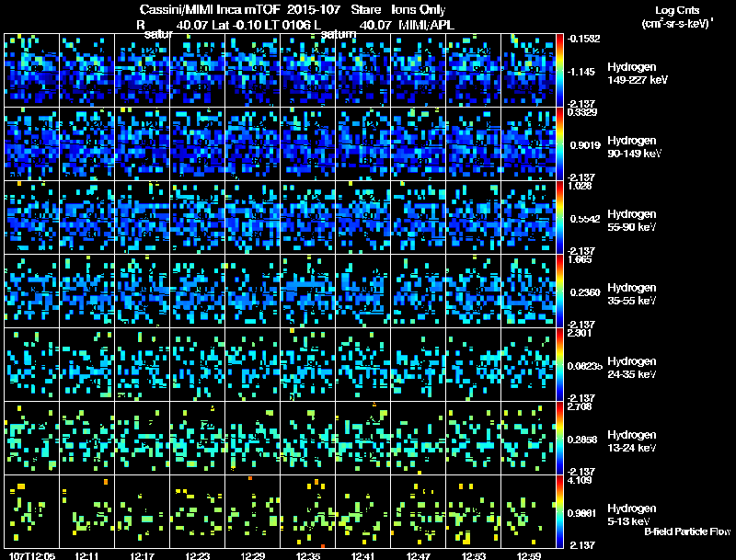Pick the color scale for Hydrogen 13-24 keV
The height and width of the screenshot is (560, 736).
(x=561, y=439)
